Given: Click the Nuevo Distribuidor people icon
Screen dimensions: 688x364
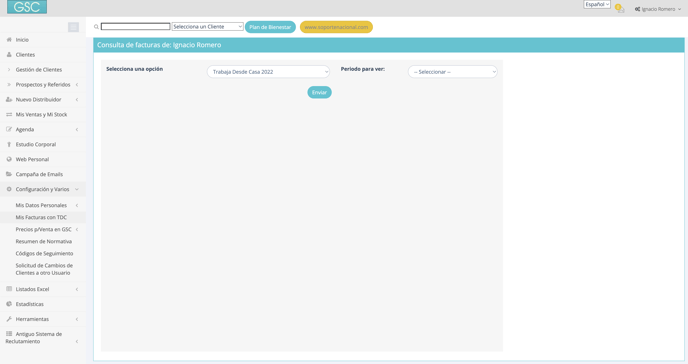Looking at the screenshot, I should coord(9,100).
